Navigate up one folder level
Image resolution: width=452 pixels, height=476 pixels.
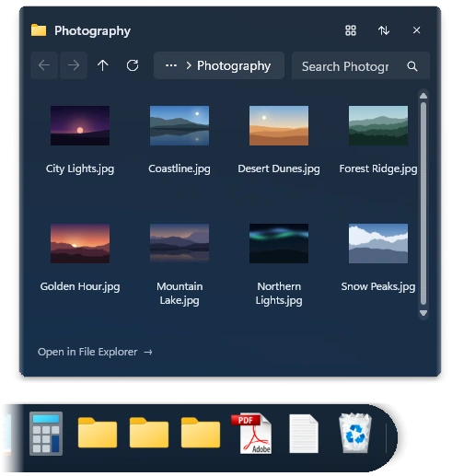pyautogui.click(x=103, y=65)
